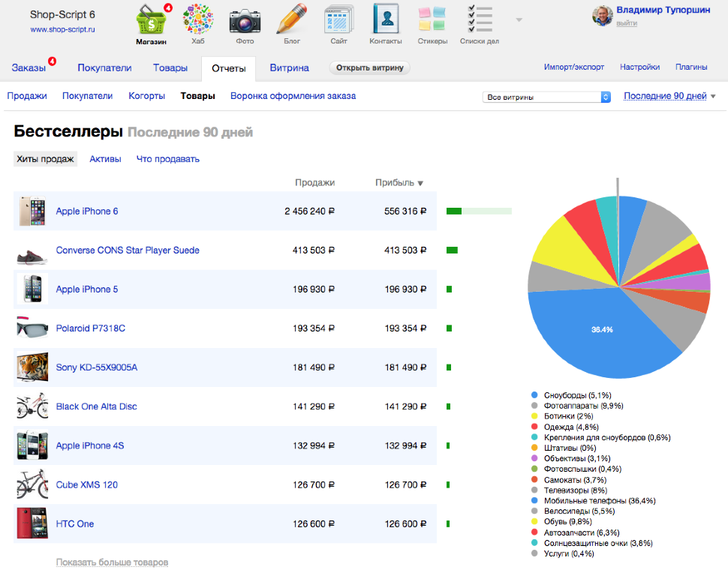Open the Polaroid P7318C product

pos(91,328)
